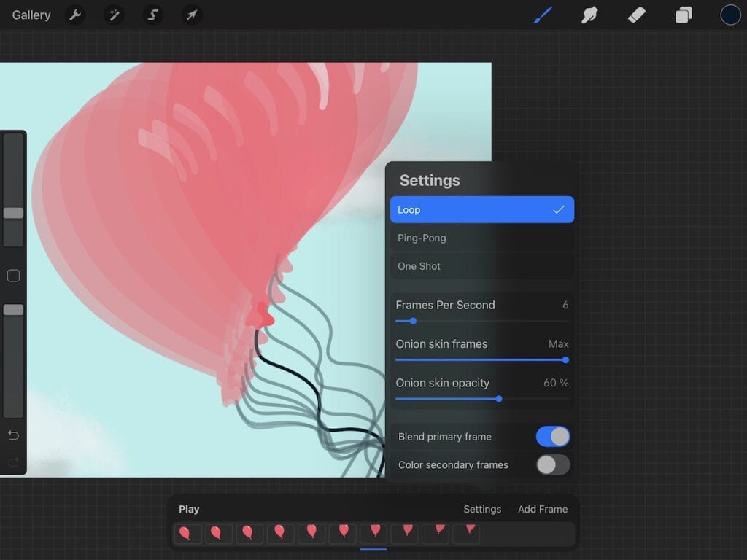747x560 pixels.
Task: Open the Adjustments panel
Action: click(114, 15)
